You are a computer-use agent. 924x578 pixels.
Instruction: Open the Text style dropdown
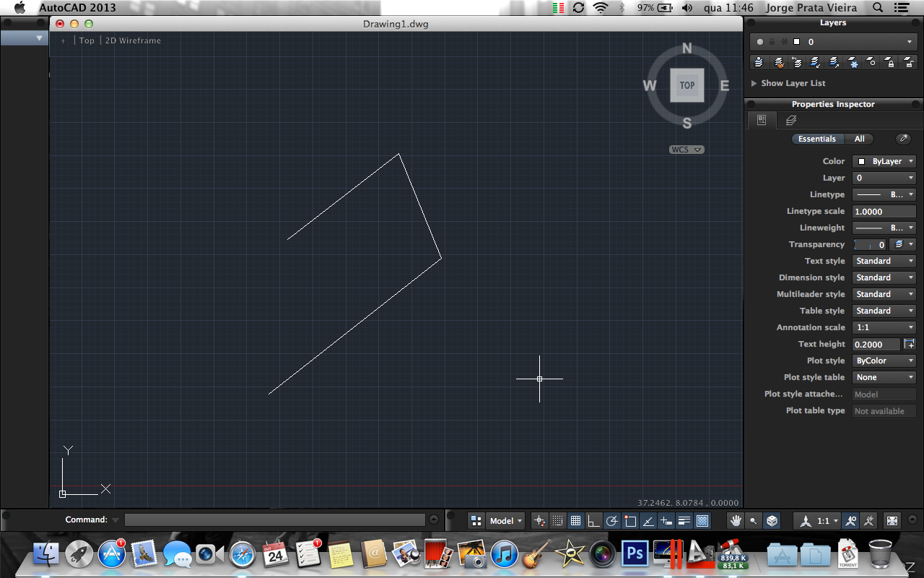(x=884, y=261)
